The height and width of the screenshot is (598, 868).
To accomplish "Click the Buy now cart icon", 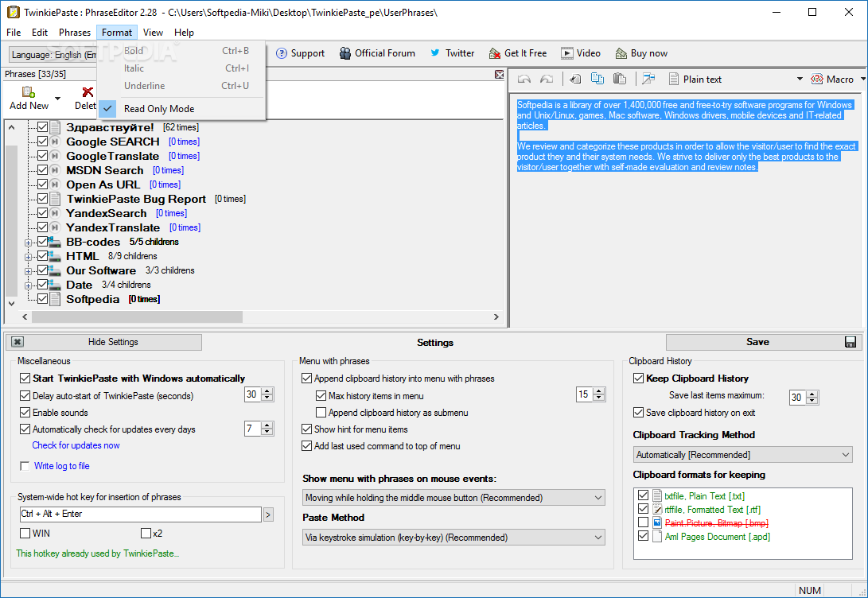I will (x=621, y=53).
